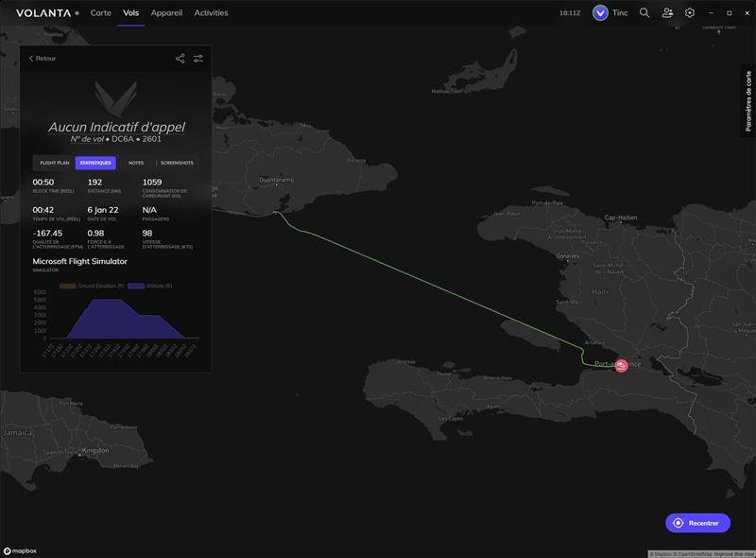Toggle the Altitude series in chart legend
The image size is (756, 558).
(x=150, y=286)
